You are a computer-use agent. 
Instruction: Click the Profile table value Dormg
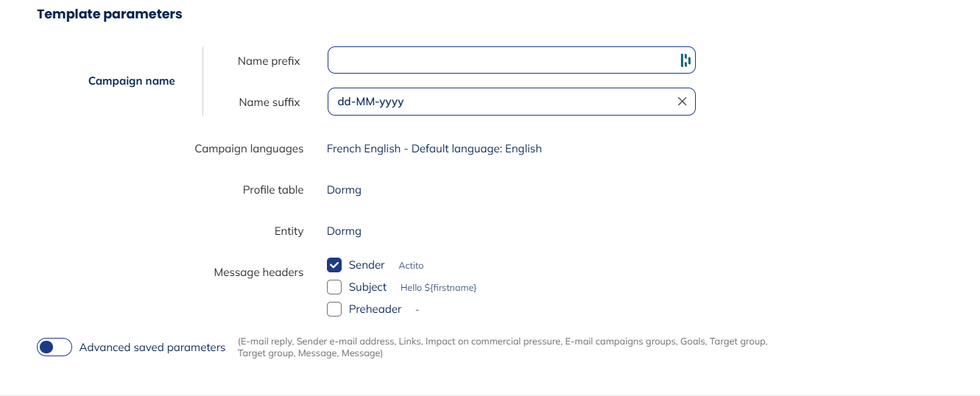344,190
